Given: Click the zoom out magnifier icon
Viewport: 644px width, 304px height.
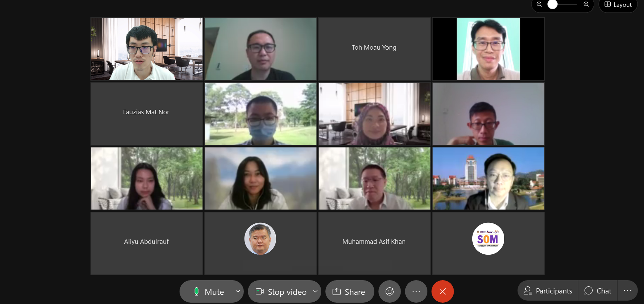Looking at the screenshot, I should [539, 4].
